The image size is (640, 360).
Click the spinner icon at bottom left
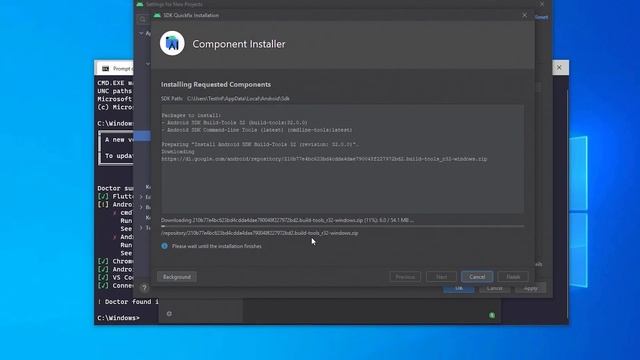(x=169, y=313)
